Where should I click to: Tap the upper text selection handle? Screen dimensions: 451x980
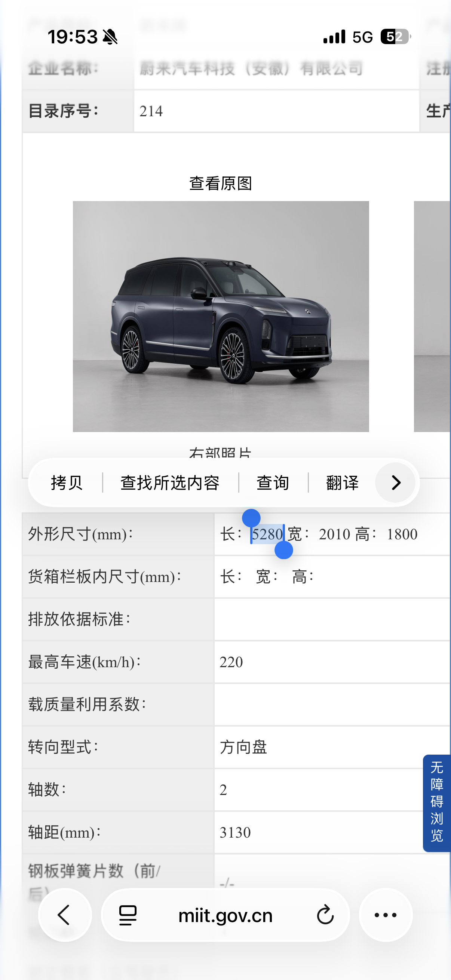coord(251,518)
